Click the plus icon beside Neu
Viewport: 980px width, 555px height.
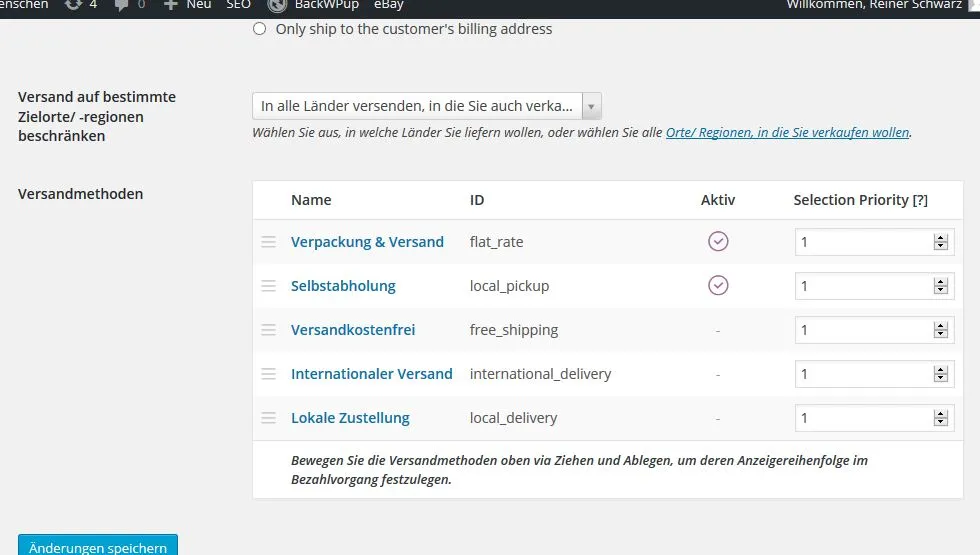[170, 5]
